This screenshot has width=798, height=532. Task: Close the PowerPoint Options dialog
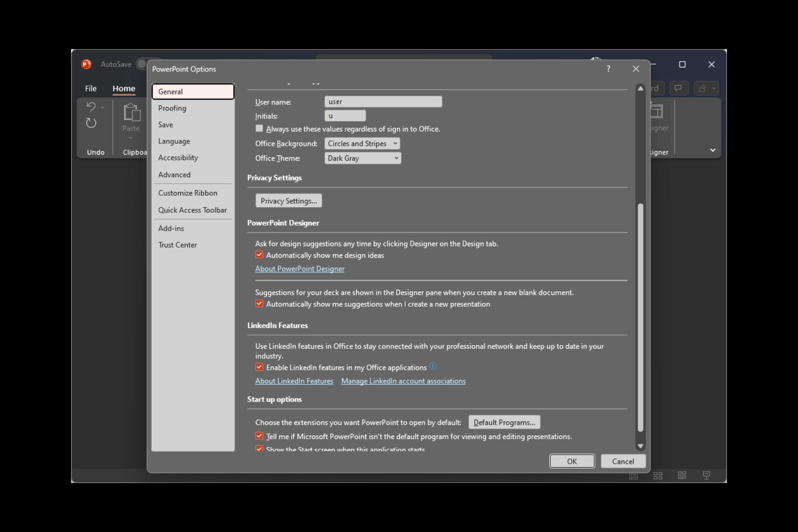[636, 69]
